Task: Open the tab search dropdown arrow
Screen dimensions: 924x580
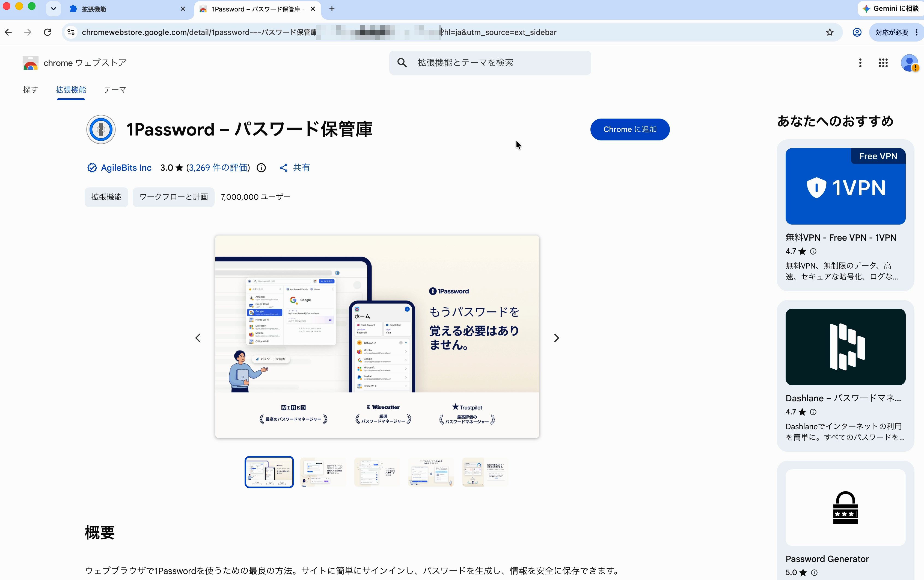Action: pyautogui.click(x=53, y=9)
